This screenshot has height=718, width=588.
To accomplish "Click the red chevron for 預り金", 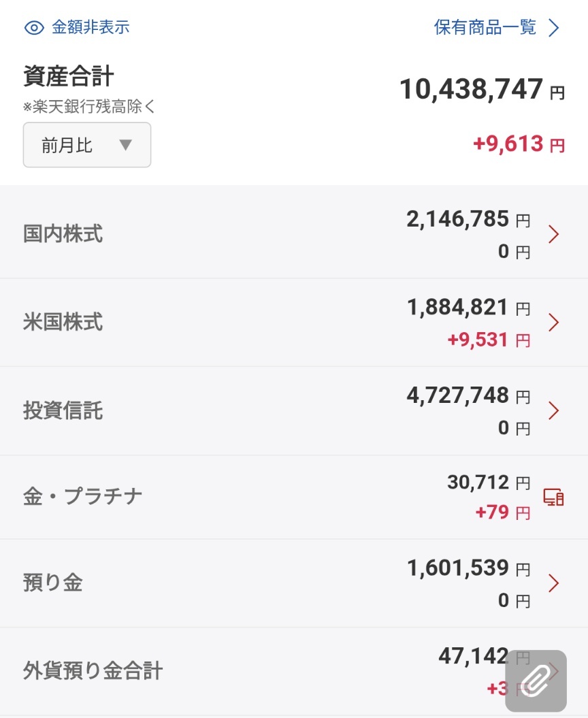I will 554,583.
